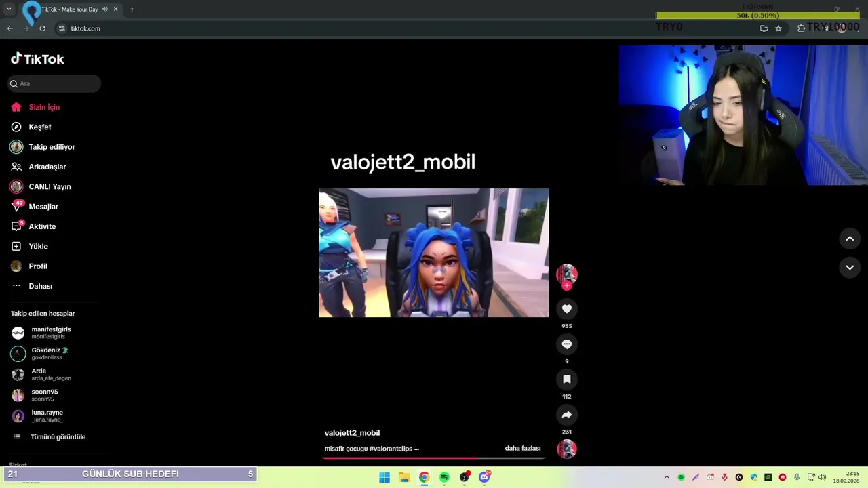Like the video with heart icon
This screenshot has height=488, width=868.
click(567, 309)
